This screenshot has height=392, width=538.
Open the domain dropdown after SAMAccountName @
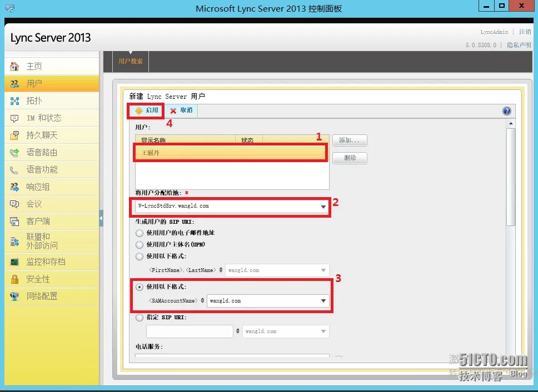tap(268, 301)
